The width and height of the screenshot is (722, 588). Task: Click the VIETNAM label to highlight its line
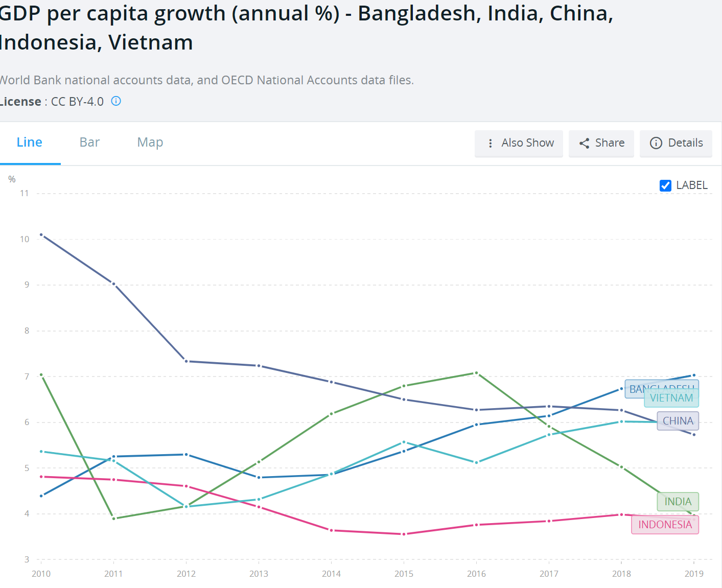[x=671, y=398]
